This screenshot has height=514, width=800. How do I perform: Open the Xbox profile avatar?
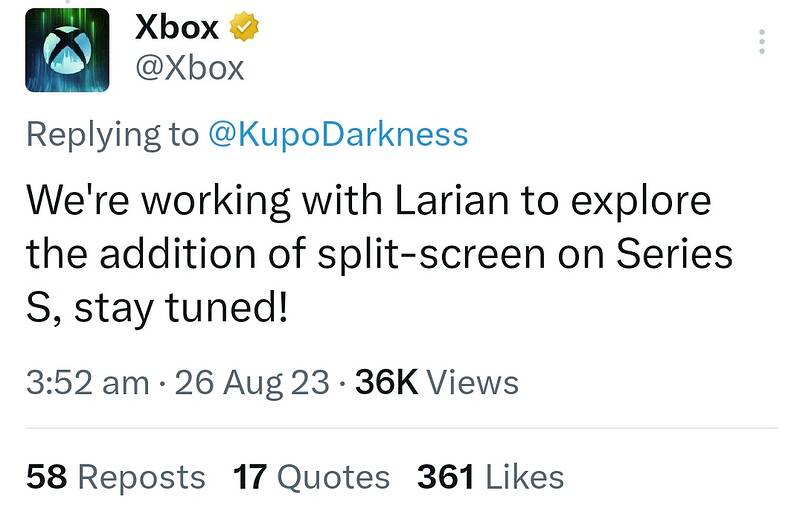[67, 50]
